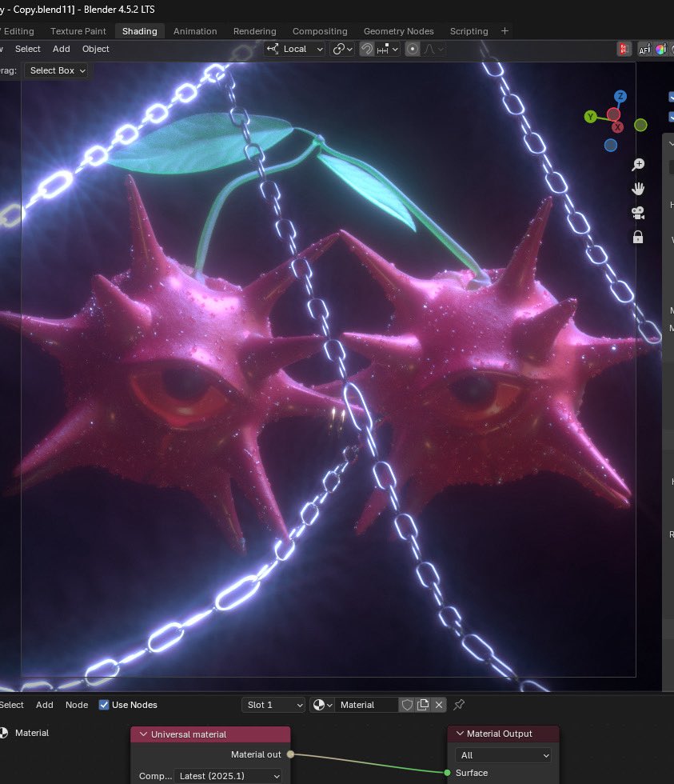Open the viewport Select menu
This screenshot has height=784, width=674.
[27, 49]
